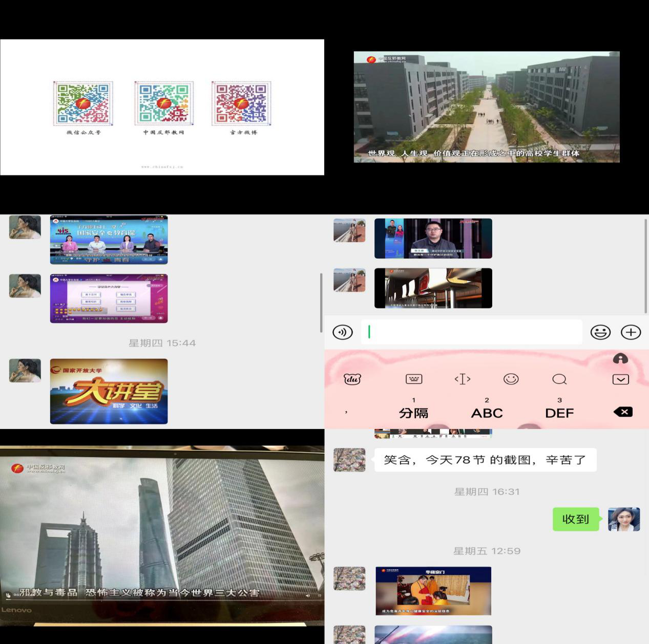The image size is (649, 644).
Task: Tap the 星期四 15:44 timestamp
Action: (162, 343)
